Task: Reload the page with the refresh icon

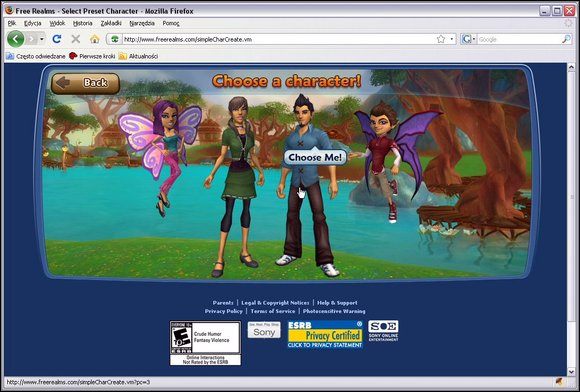Action: [57, 39]
